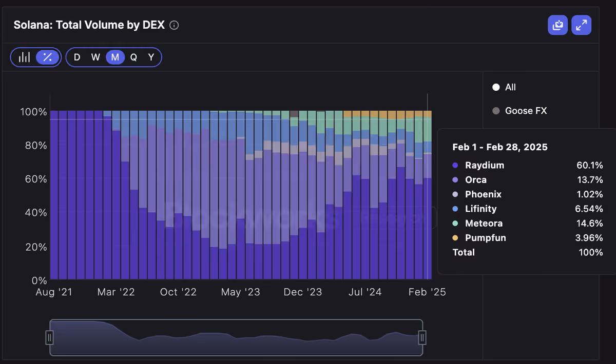Click the Pumpfun tooltip row label

click(486, 238)
